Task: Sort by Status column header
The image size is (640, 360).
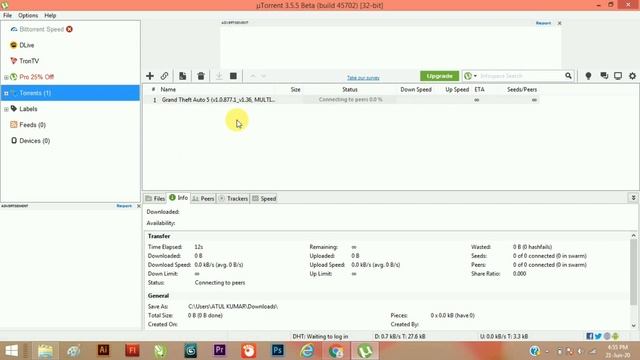Action: [350, 89]
